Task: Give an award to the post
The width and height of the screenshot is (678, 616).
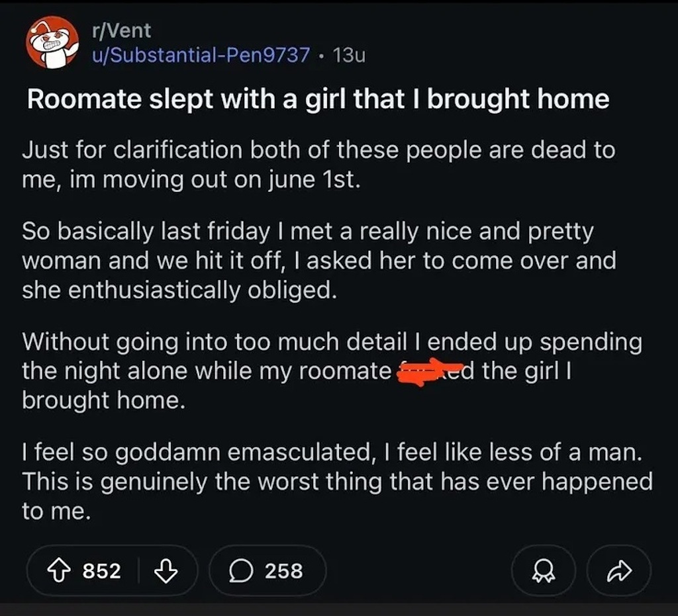Action: (x=542, y=570)
